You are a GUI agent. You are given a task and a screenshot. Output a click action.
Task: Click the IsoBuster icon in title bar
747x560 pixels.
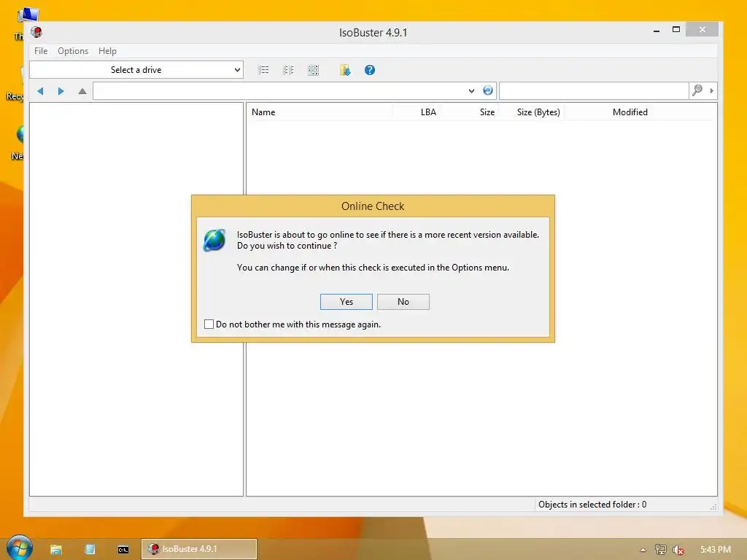(x=36, y=32)
